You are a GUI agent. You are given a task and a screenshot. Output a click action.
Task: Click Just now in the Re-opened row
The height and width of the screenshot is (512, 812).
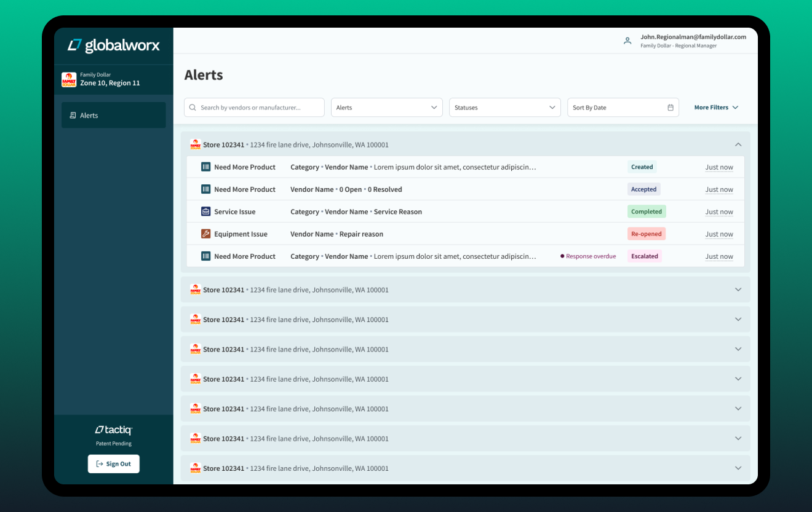tap(719, 234)
